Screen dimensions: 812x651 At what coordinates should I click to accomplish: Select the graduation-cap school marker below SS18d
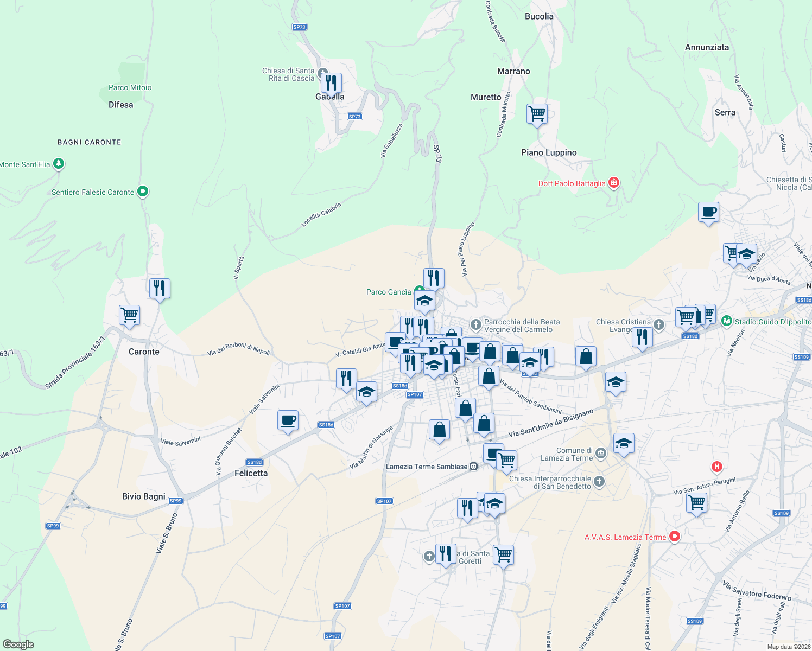tap(366, 391)
